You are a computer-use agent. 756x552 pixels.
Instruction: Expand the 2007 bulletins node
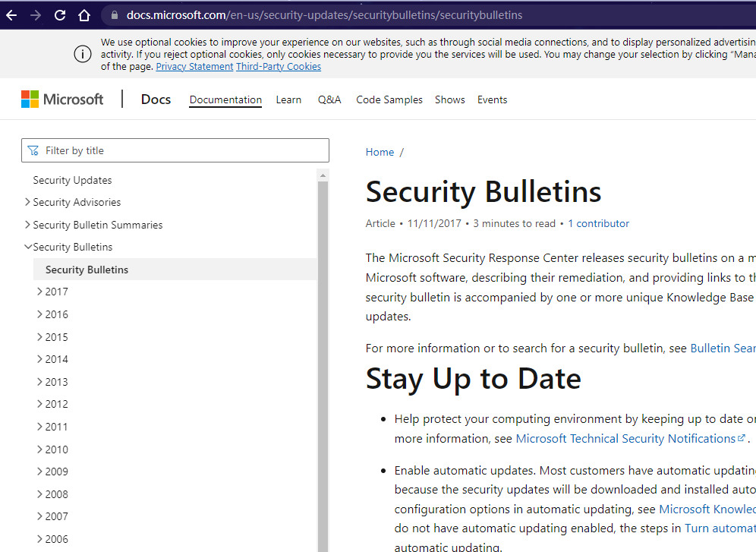tap(40, 516)
